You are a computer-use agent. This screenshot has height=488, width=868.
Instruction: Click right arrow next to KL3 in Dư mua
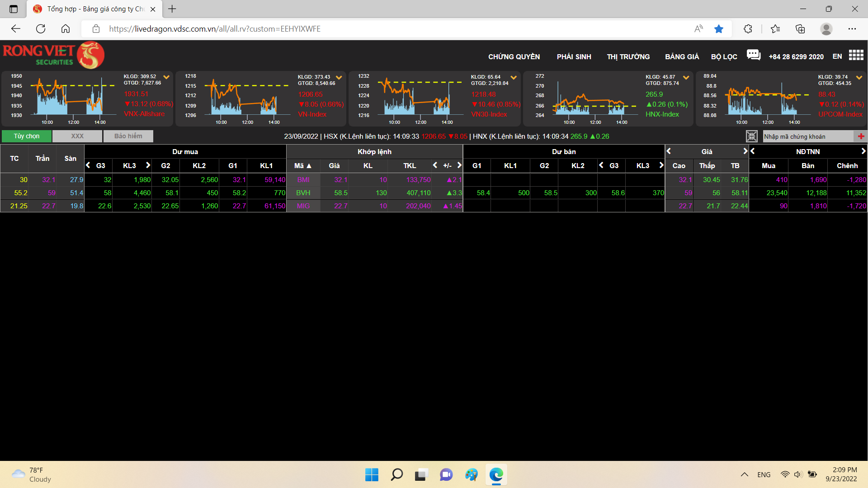pos(148,165)
